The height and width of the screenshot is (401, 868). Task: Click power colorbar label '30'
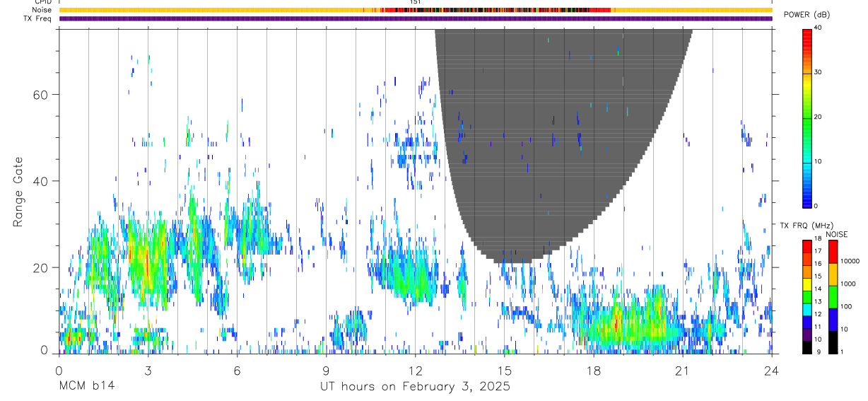[819, 72]
